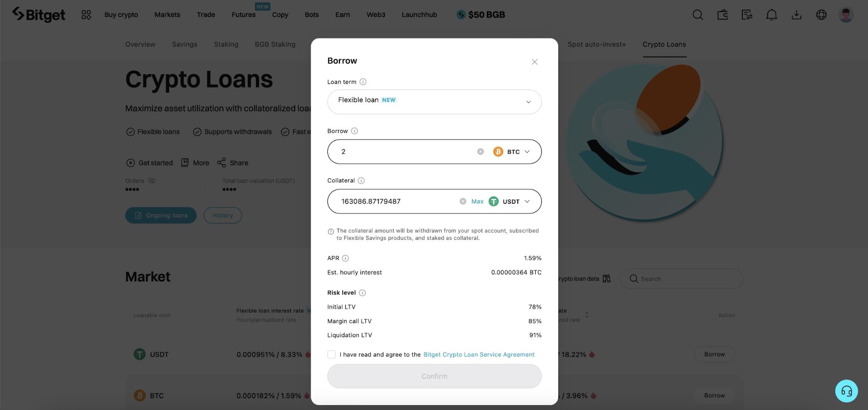Open the BTC borrow coin selector

(511, 152)
